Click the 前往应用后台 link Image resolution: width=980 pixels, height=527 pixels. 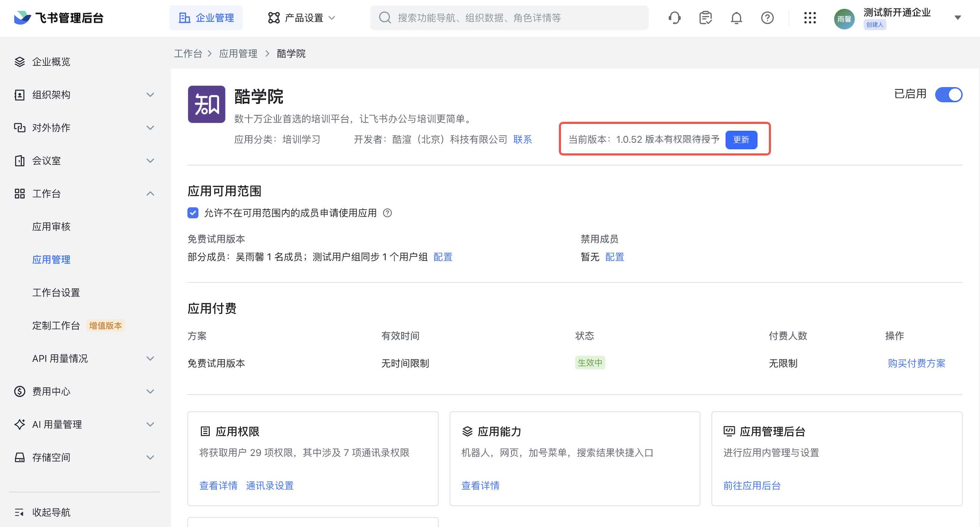point(752,486)
